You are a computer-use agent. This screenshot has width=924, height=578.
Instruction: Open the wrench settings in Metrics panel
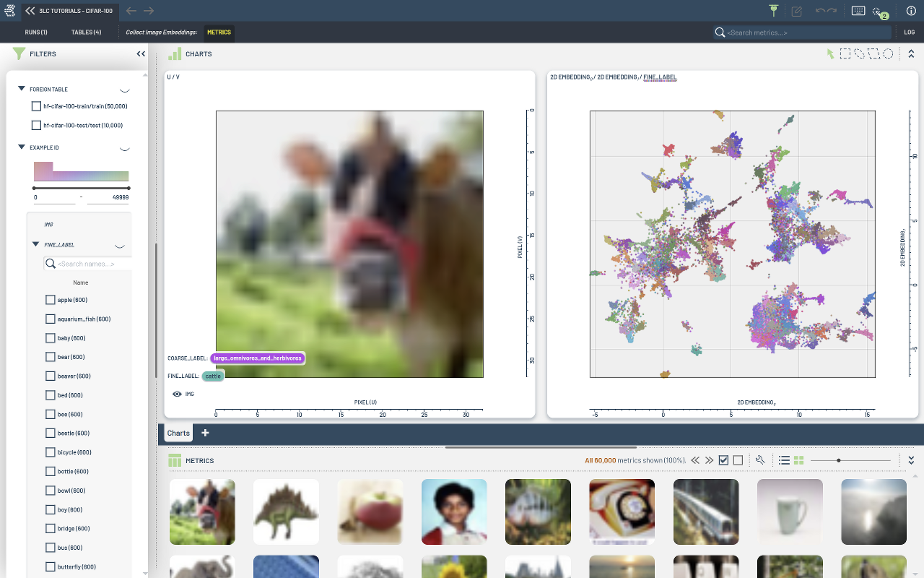759,460
